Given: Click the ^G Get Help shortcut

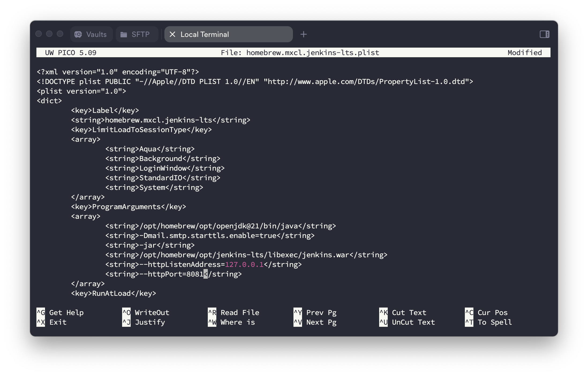Looking at the screenshot, I should pos(60,313).
